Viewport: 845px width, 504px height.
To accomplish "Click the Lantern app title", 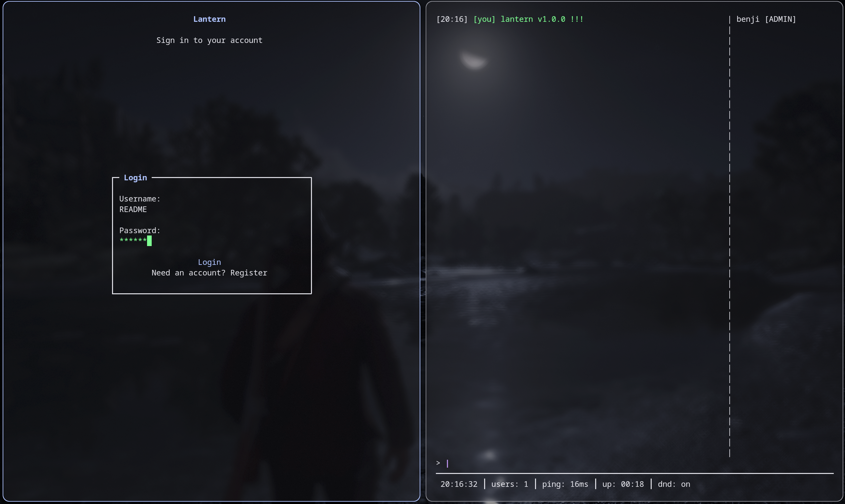I will pyautogui.click(x=209, y=19).
